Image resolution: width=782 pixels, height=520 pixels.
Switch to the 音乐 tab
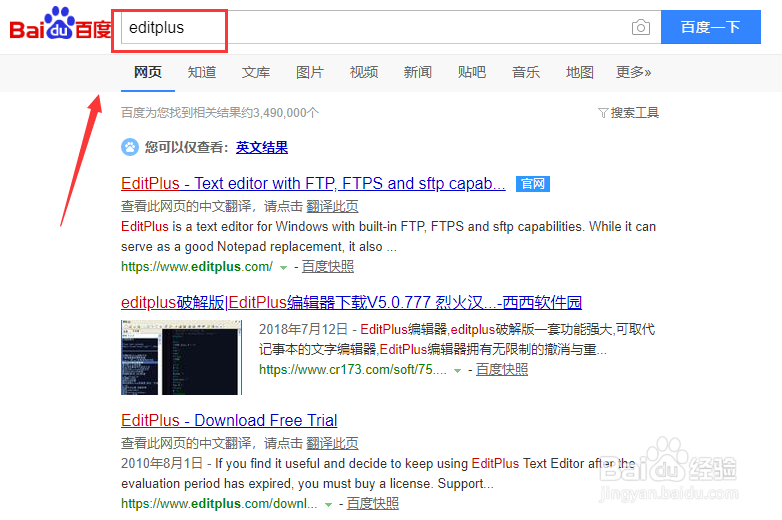click(x=526, y=72)
